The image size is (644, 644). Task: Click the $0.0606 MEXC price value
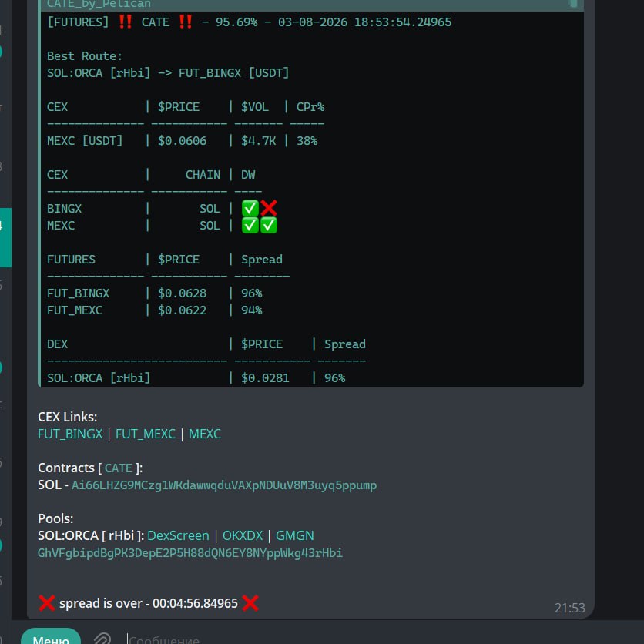tap(182, 141)
